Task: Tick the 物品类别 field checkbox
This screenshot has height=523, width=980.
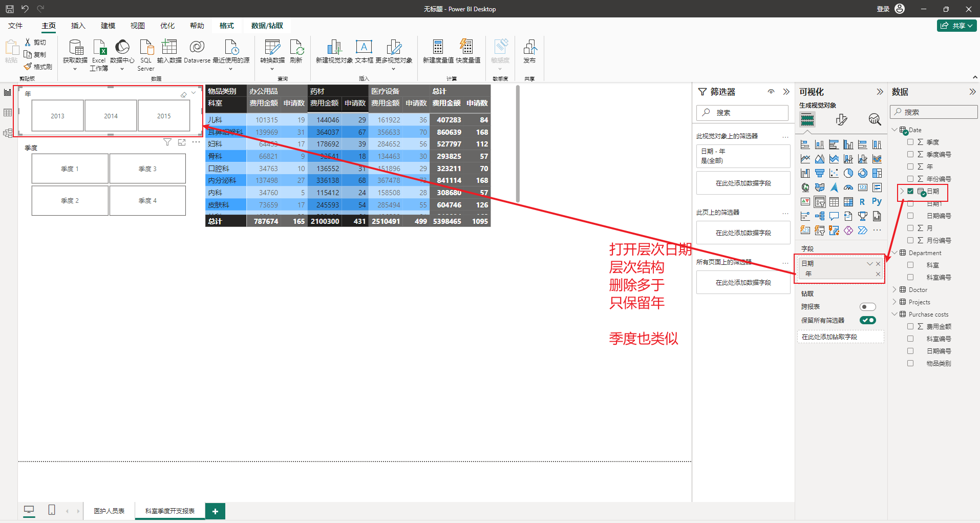Action: pos(910,363)
